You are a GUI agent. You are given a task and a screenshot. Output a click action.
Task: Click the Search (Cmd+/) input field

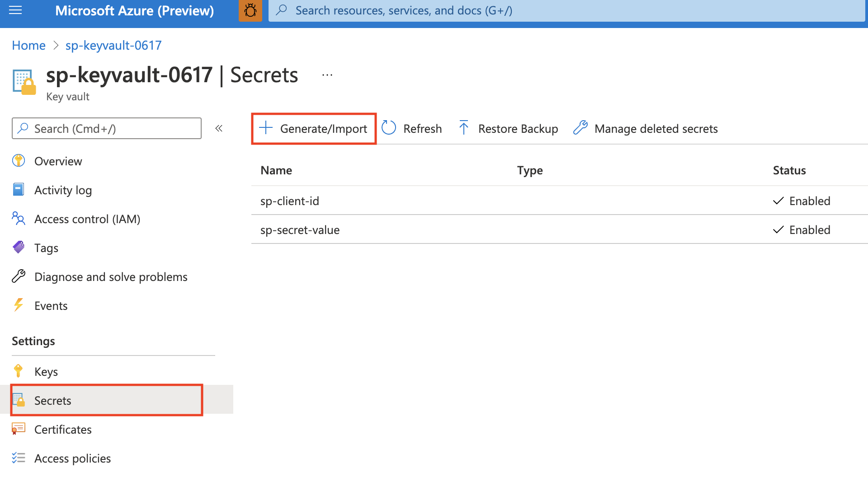106,128
